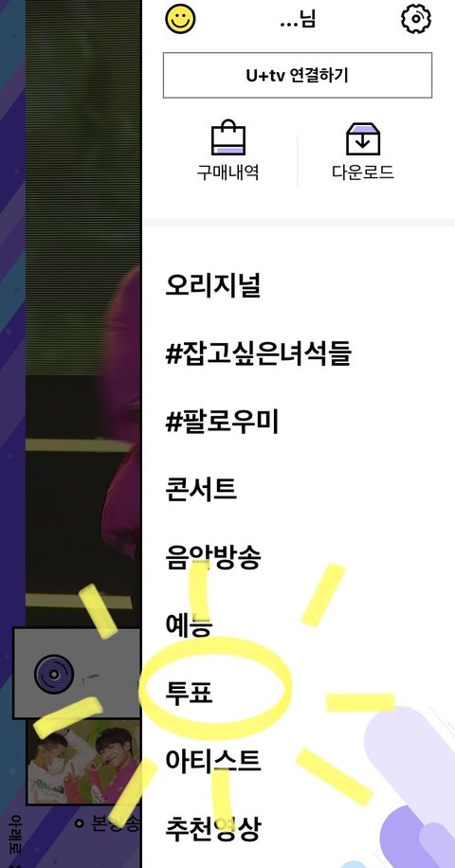The image size is (455, 868).
Task: Open the 다운로드 label
Action: click(363, 172)
